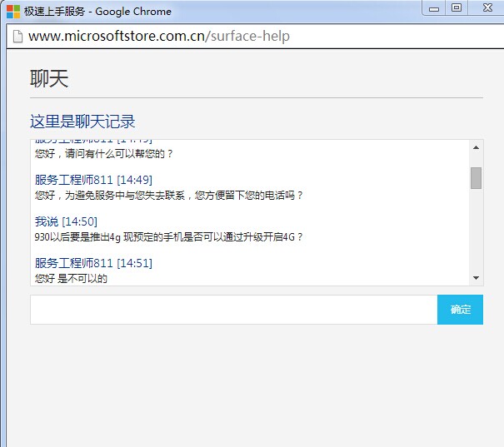Click the 这里是聊天记录 heading

82,122
